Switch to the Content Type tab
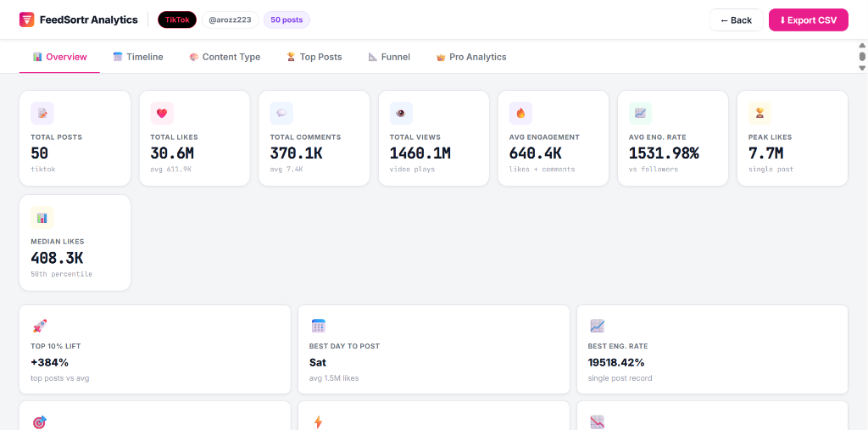 (225, 57)
